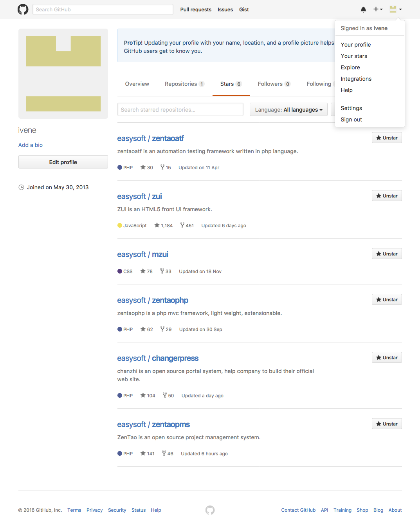Click the footer GitHub mark icon
The image size is (420, 529).
(x=210, y=510)
